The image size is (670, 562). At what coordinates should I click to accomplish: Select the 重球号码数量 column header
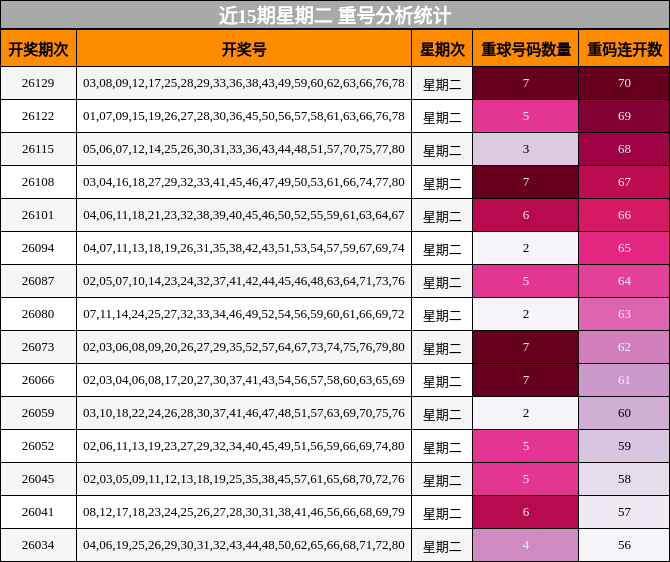pos(526,50)
